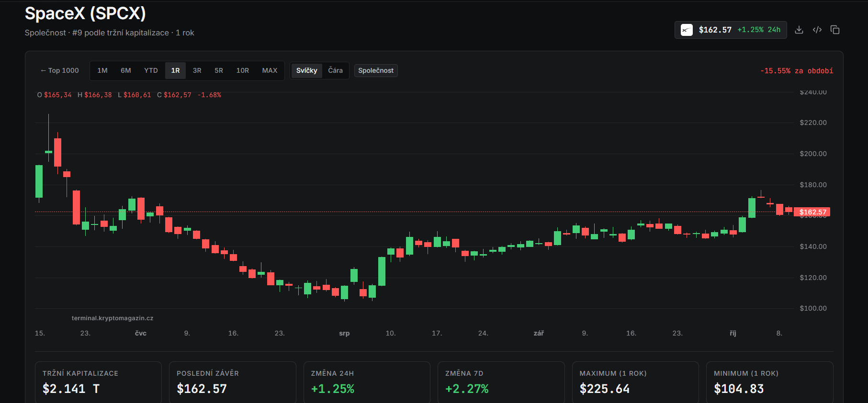Switch chart to Čára line view
The image size is (868, 403).
click(335, 70)
